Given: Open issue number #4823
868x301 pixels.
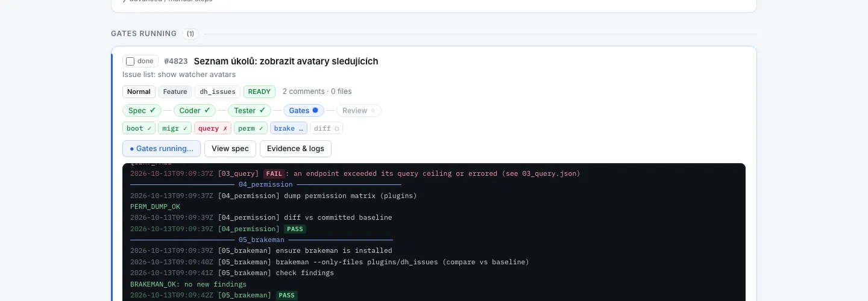Looking at the screenshot, I should pos(176,61).
